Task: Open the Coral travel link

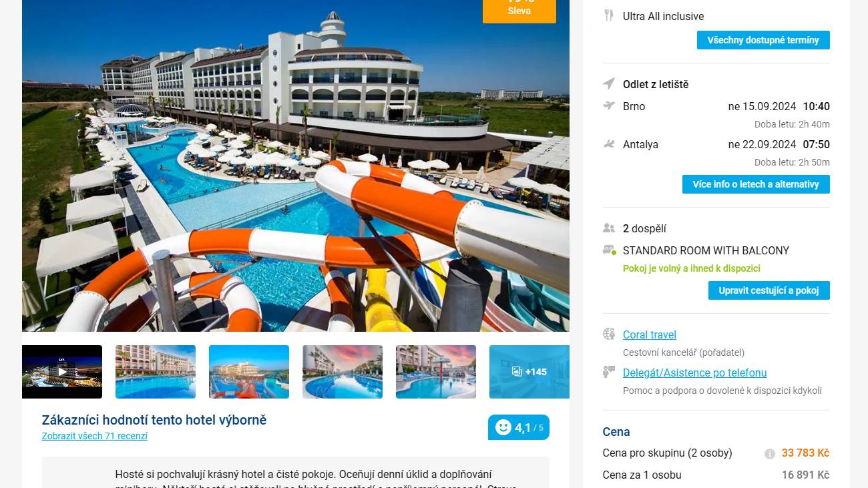Action: pos(650,334)
